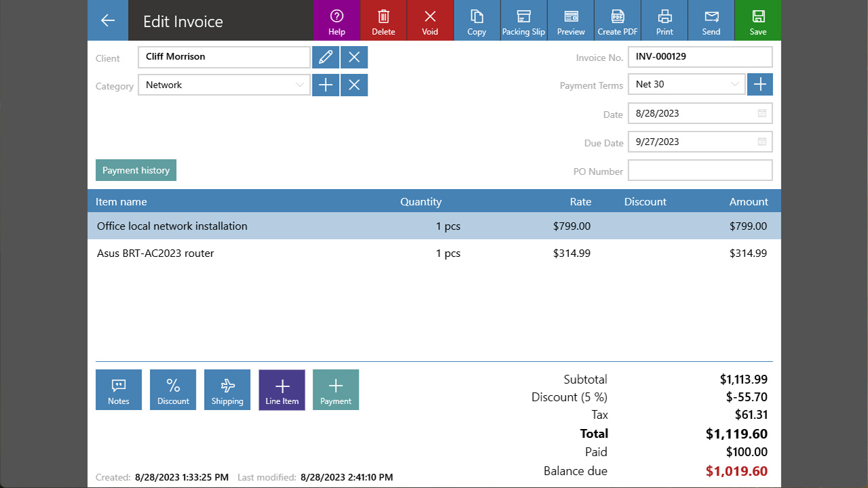This screenshot has width=868, height=488.
Task: Remove the category with X button
Action: click(x=354, y=85)
